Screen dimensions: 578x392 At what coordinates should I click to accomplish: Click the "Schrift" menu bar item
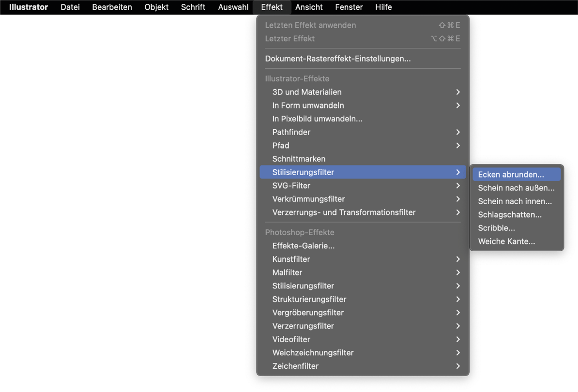(193, 7)
